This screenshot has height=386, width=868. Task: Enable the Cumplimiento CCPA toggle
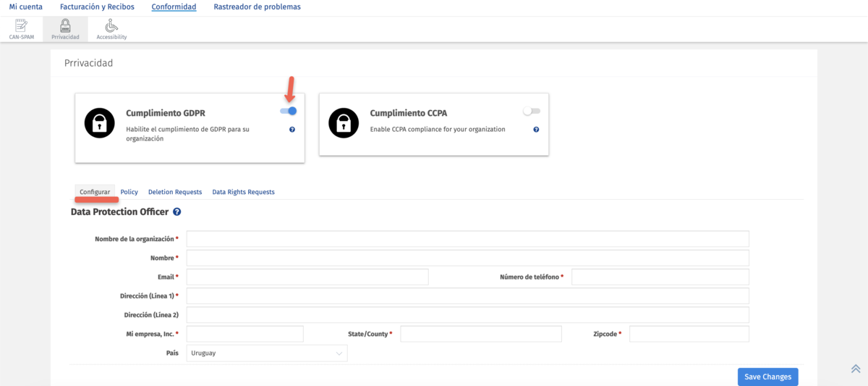point(532,111)
